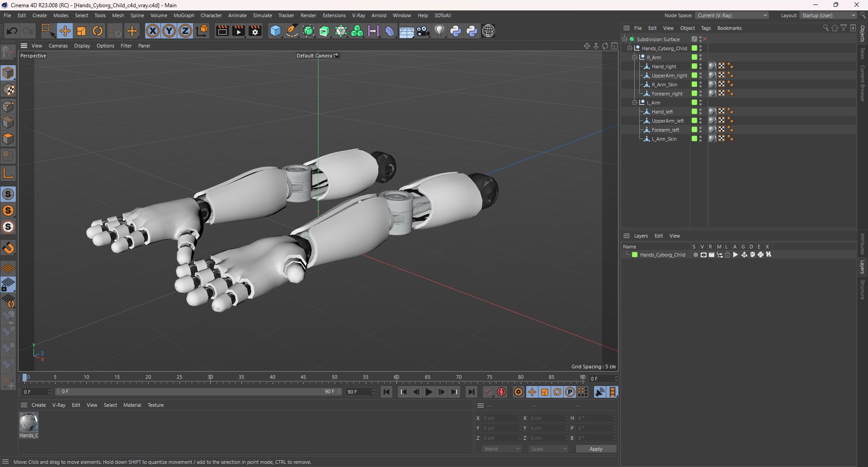Click frame 45 on the timeline
The width and height of the screenshot is (868, 467).
pyautogui.click(x=303, y=377)
